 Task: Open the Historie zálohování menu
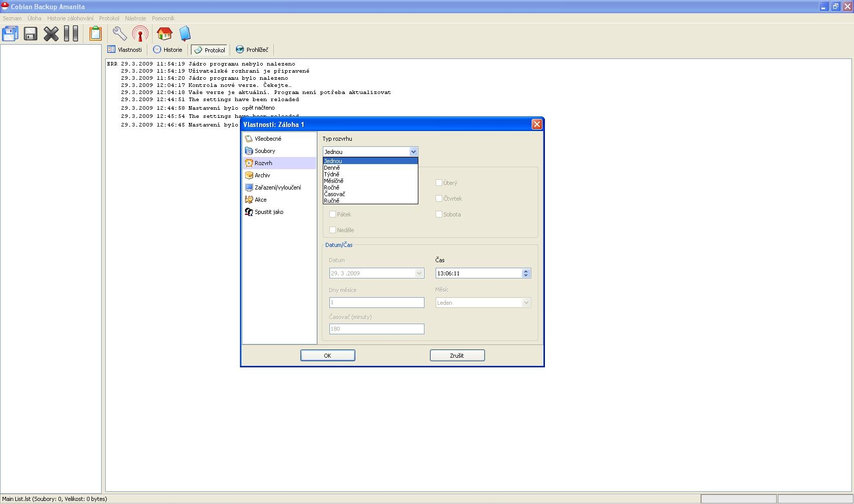pyautogui.click(x=70, y=18)
